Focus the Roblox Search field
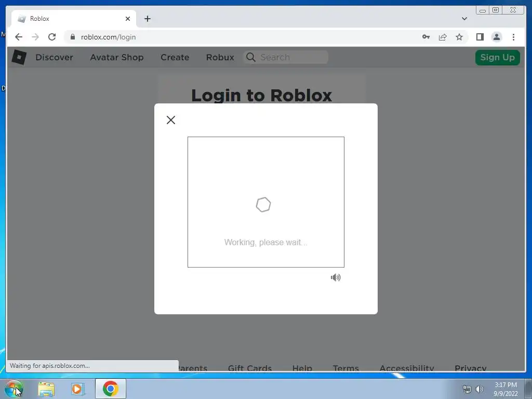Viewport: 532px width, 399px height. 286,57
